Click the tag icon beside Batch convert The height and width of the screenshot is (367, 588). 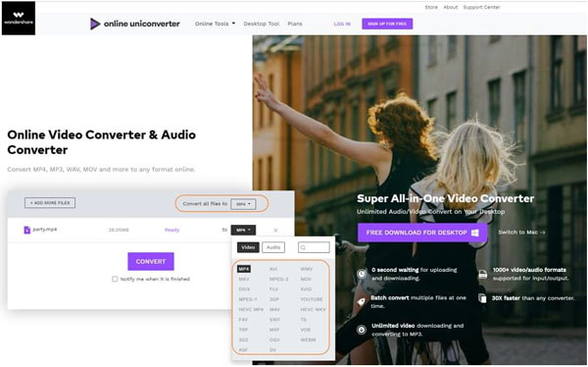tap(361, 301)
